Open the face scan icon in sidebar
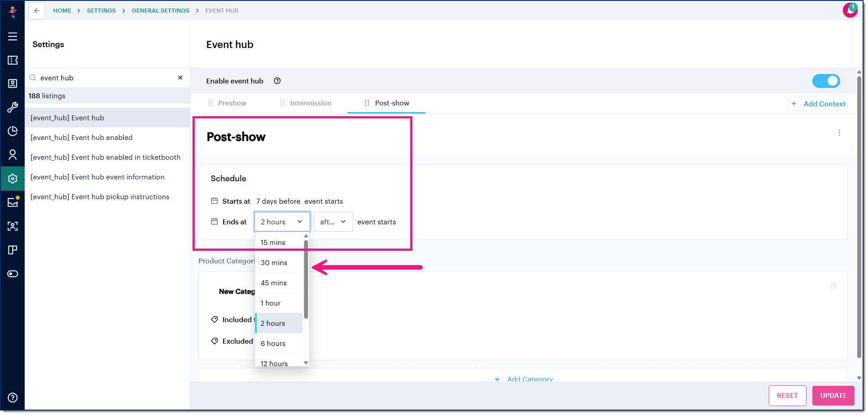This screenshot has height=415, width=868. tap(13, 226)
